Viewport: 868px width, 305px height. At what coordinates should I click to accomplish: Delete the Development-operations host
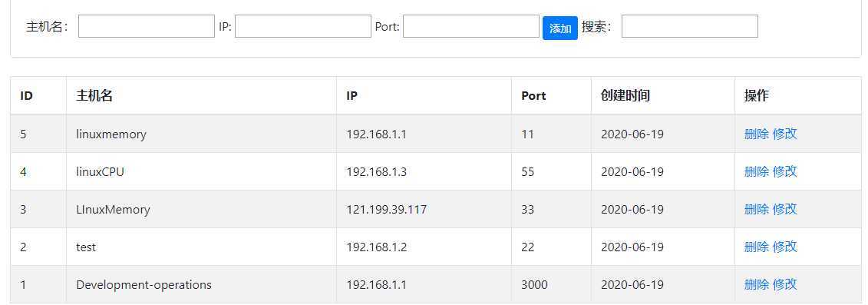tap(757, 284)
